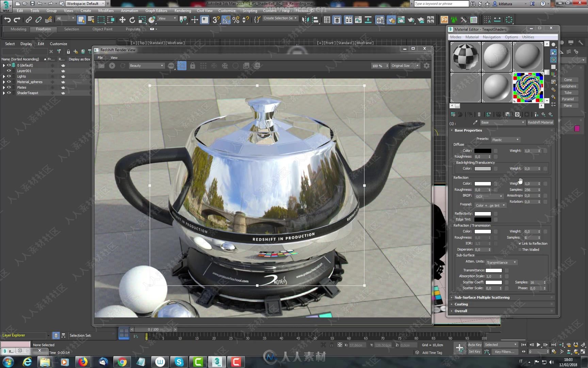Toggle Link to Reflection checkbox
The height and width of the screenshot is (368, 588).
click(x=520, y=244)
